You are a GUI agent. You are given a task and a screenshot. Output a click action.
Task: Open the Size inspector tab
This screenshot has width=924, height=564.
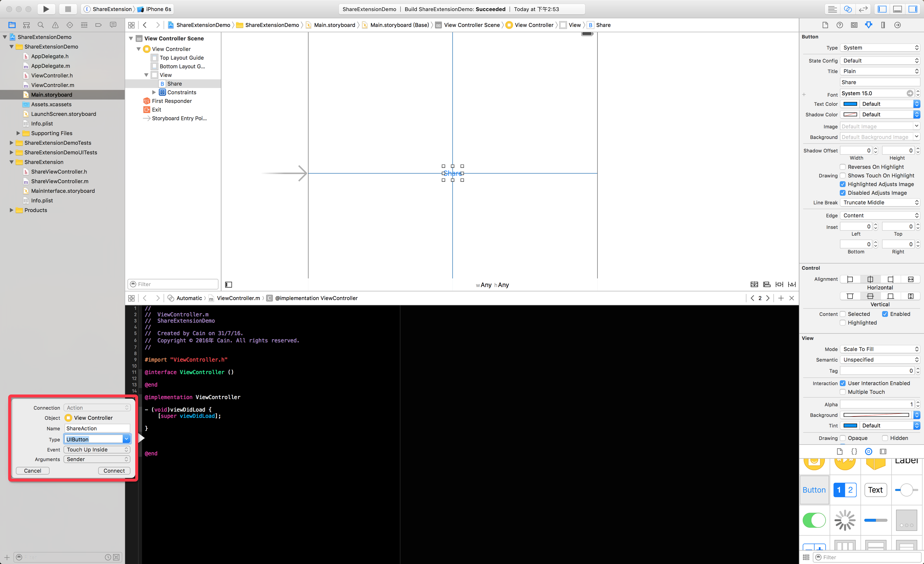[883, 25]
